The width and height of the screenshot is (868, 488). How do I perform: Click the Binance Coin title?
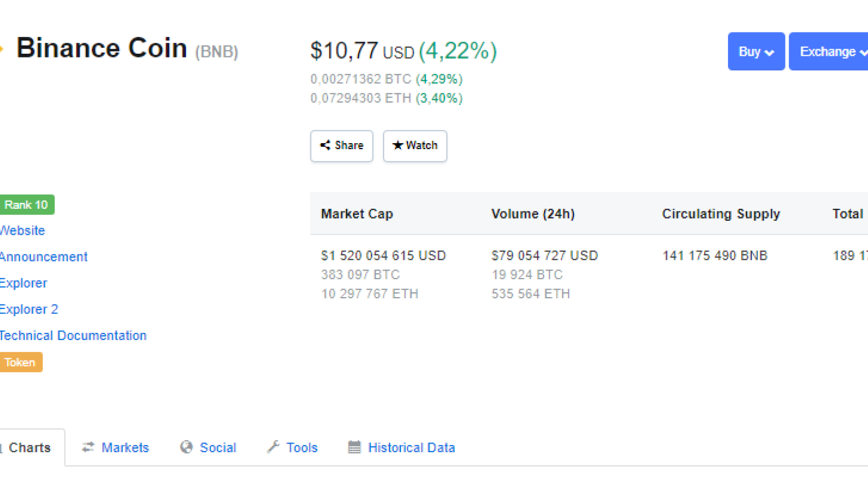pos(102,48)
